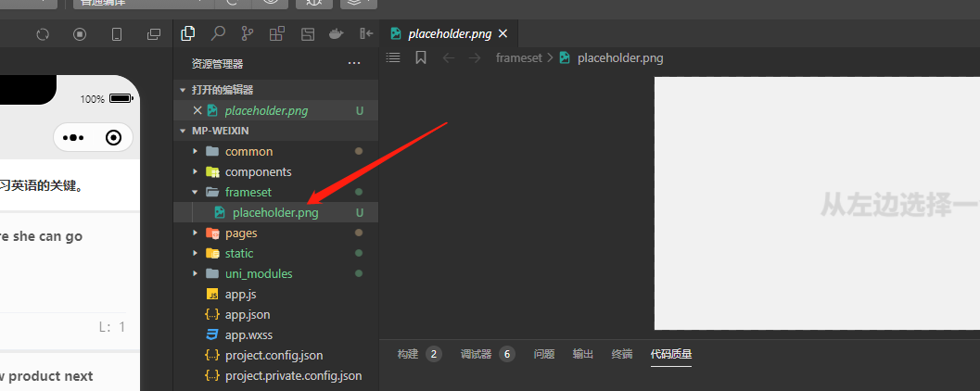Click the placeholder.png breadcrumb

click(x=620, y=58)
